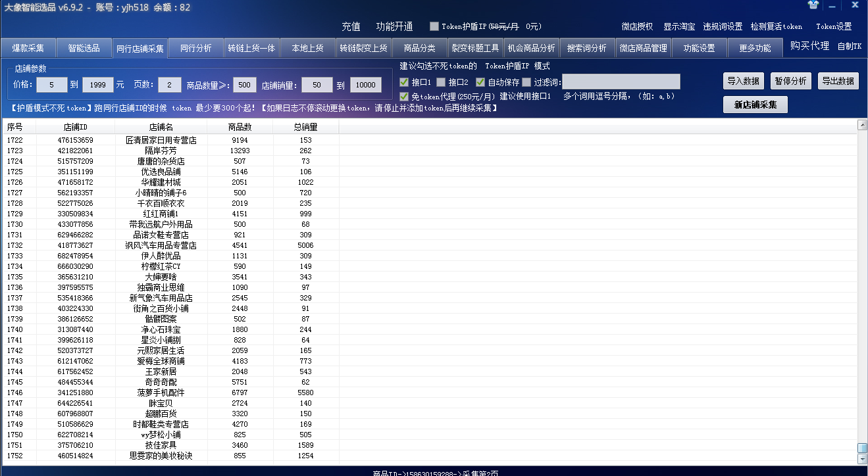This screenshot has height=476, width=868.
Task: Click the 功能开通 link
Action: [394, 27]
